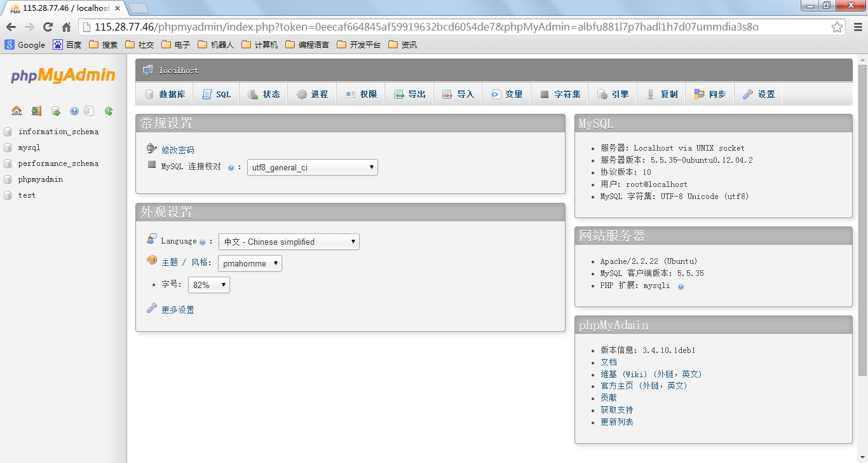868x463 pixels.
Task: Open the 导入 tab
Action: click(x=458, y=94)
